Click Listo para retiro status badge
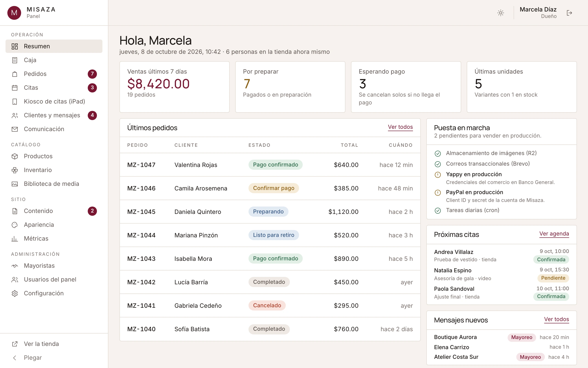Viewport: 588px width, 368px height. (274, 235)
